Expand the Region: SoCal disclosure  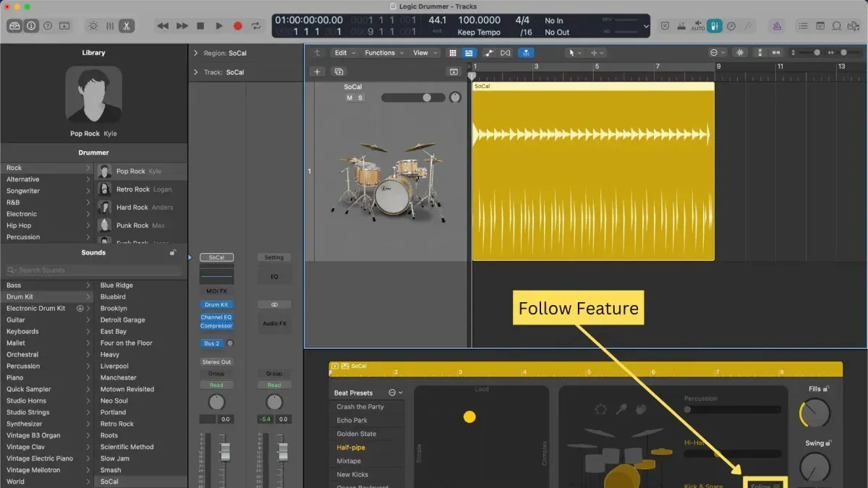tap(196, 53)
